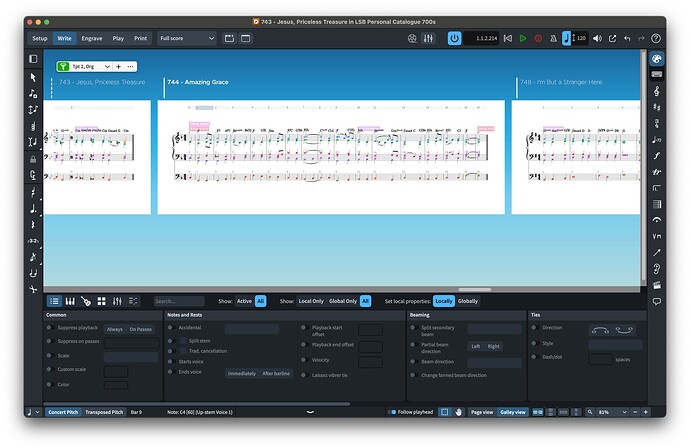Open the Key Signatures panel on the right
This screenshot has width=690, height=448.
[657, 107]
